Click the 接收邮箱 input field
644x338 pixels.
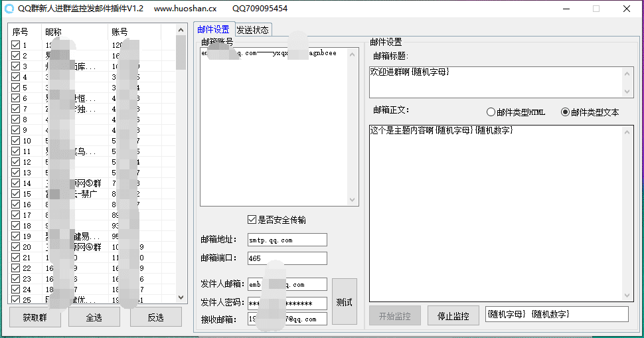tap(287, 319)
